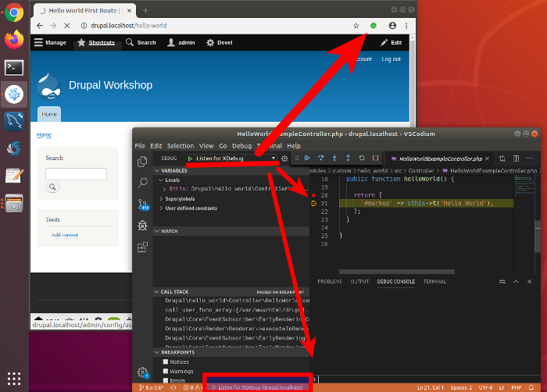Open Manage gear at activity bar bottom
Image resolution: width=547 pixels, height=392 pixels.
(143, 372)
